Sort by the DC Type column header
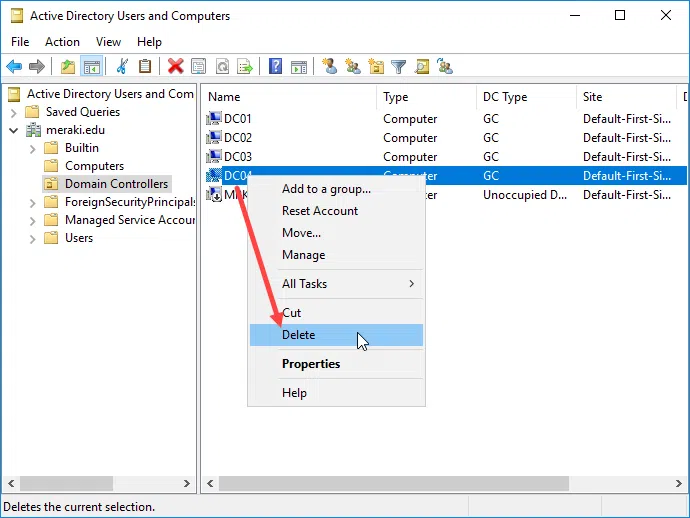 [x=526, y=97]
